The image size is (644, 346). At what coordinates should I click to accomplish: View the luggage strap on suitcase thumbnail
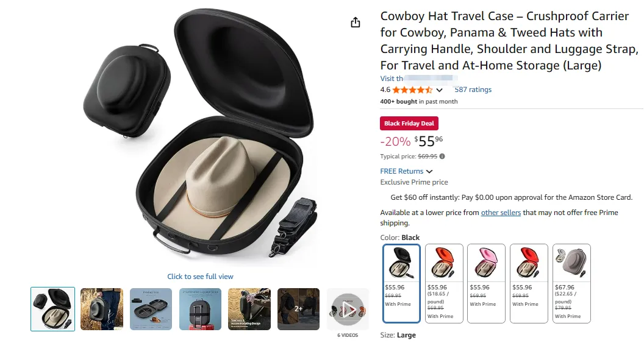coord(200,309)
